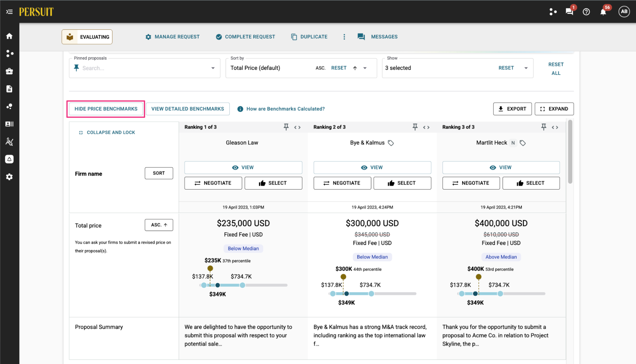Image resolution: width=636 pixels, height=364 pixels.
Task: Open the settings gear in sidebar
Action: [9, 177]
